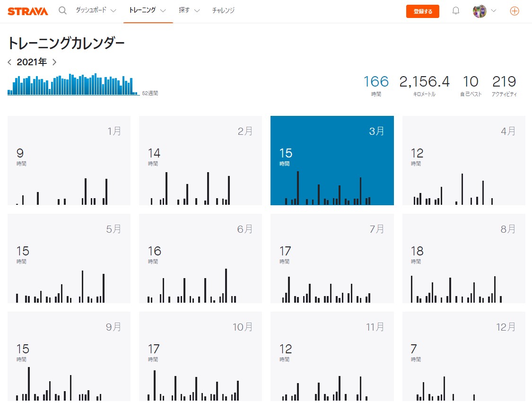The height and width of the screenshot is (411, 532).
Task: Open the 11月 month card
Action: (332, 356)
